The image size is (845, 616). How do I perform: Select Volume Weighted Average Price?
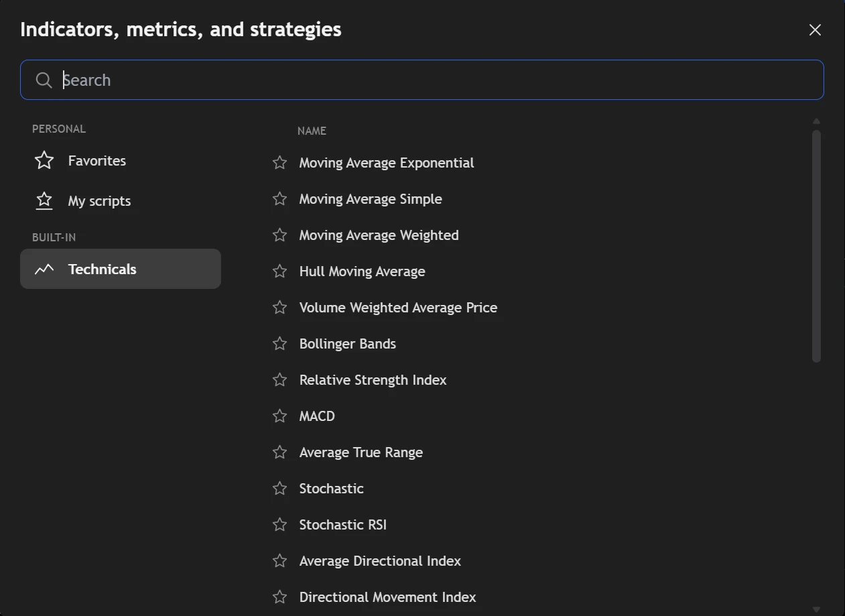click(x=399, y=308)
